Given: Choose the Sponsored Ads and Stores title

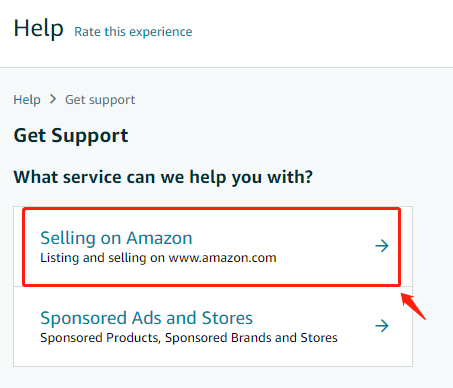Looking at the screenshot, I should pyautogui.click(x=147, y=318).
